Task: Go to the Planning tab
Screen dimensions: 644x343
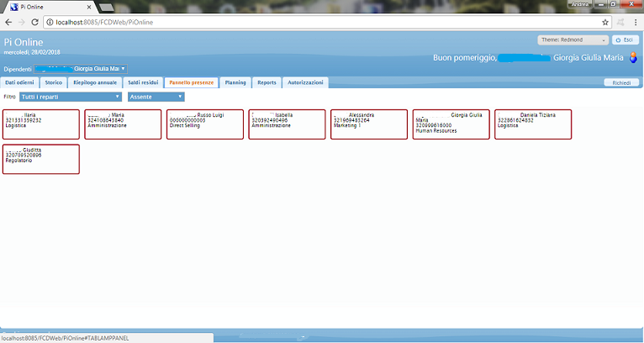Action: point(235,83)
